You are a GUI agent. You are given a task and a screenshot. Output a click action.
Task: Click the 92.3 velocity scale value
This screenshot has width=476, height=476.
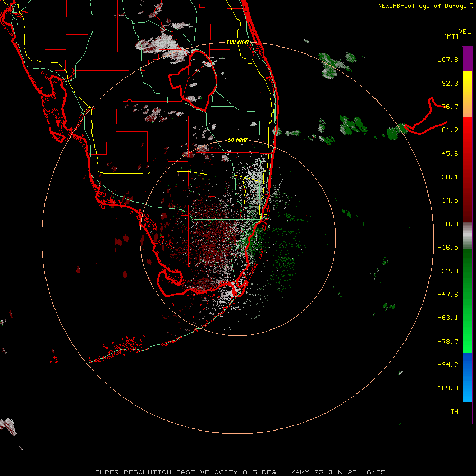(x=450, y=83)
